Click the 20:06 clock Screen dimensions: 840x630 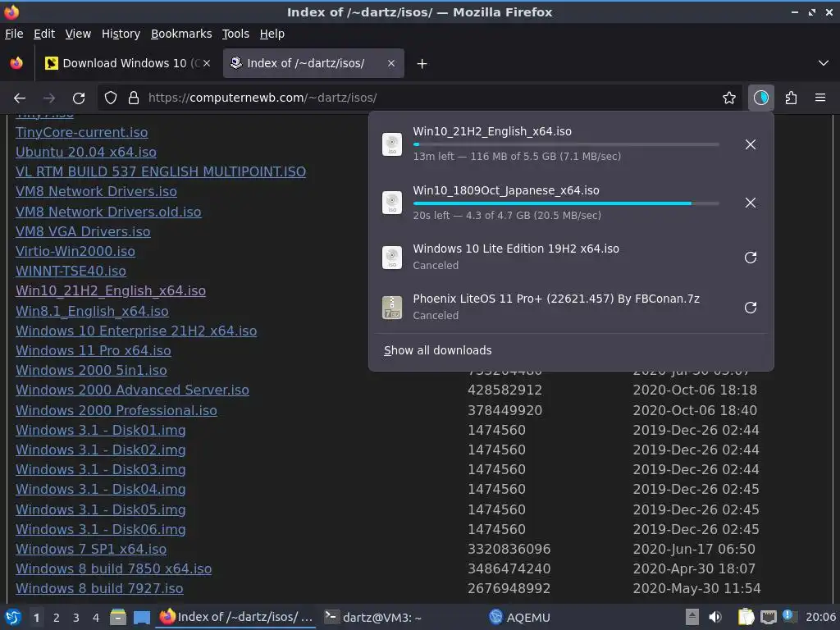point(820,618)
